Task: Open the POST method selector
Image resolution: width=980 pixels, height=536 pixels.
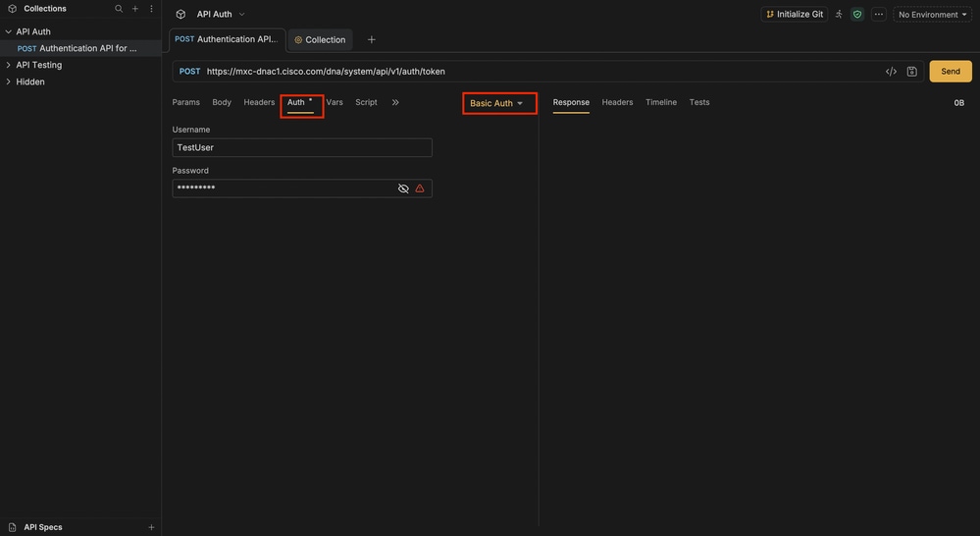Action: tap(189, 72)
